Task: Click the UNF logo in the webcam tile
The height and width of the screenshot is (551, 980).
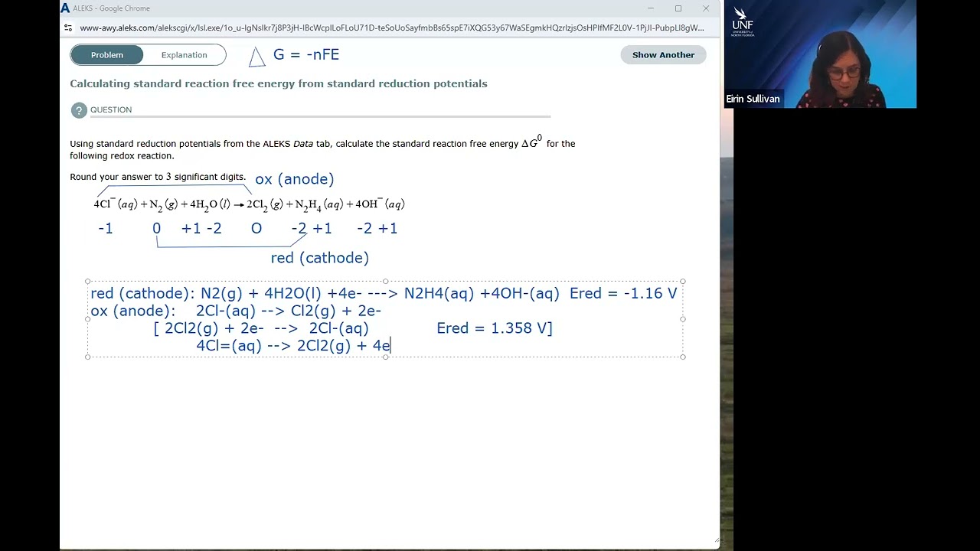Action: 743,22
